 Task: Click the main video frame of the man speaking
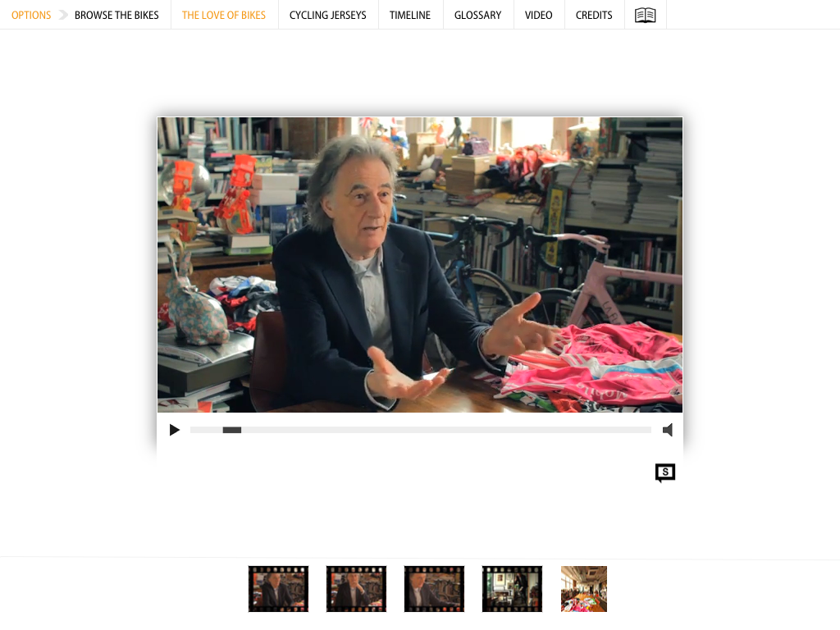420,265
